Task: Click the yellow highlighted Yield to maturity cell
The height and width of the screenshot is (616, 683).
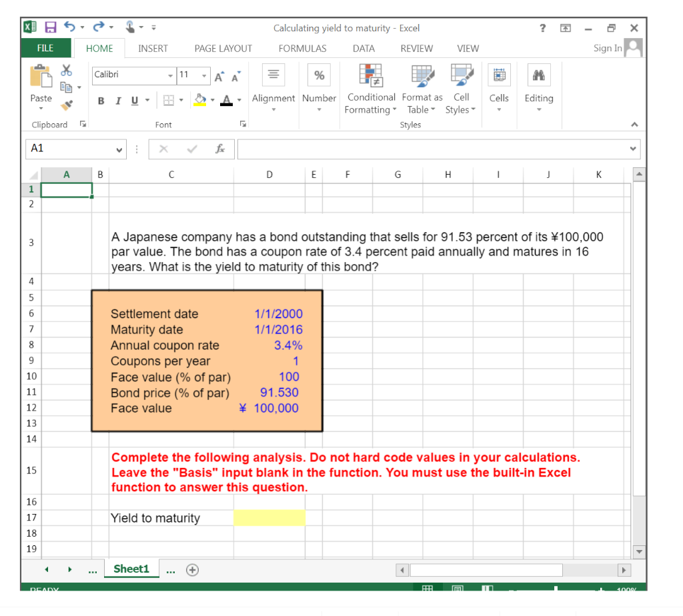Action: (x=269, y=517)
